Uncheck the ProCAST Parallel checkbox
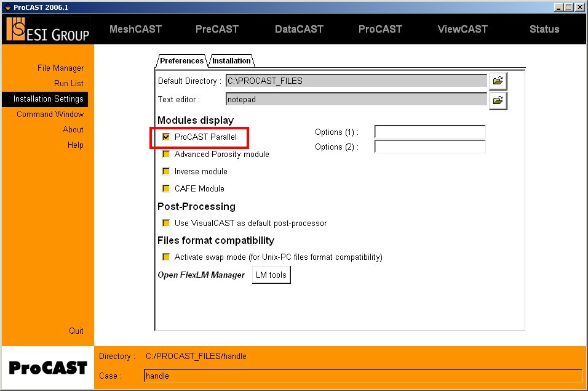Viewport: 588px width, 391px height. click(166, 137)
